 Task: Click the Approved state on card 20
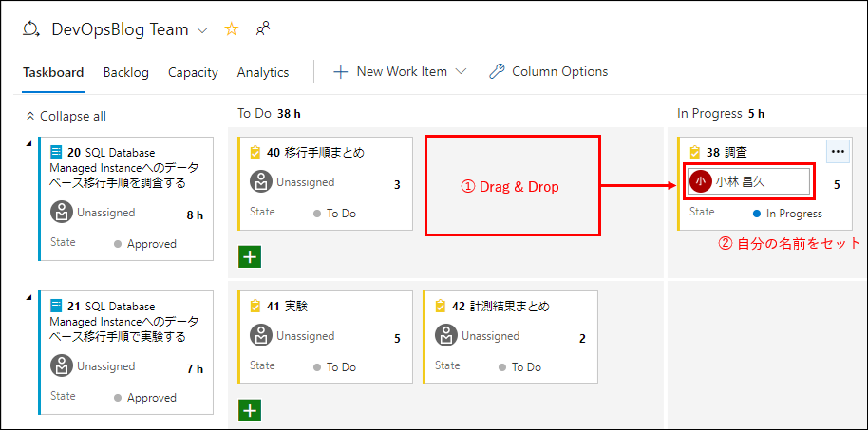[x=145, y=244]
